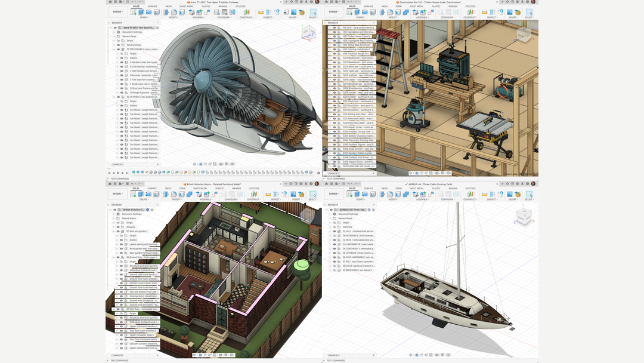Choose the Fillet tool in the turbofan window

pyautogui.click(x=174, y=13)
